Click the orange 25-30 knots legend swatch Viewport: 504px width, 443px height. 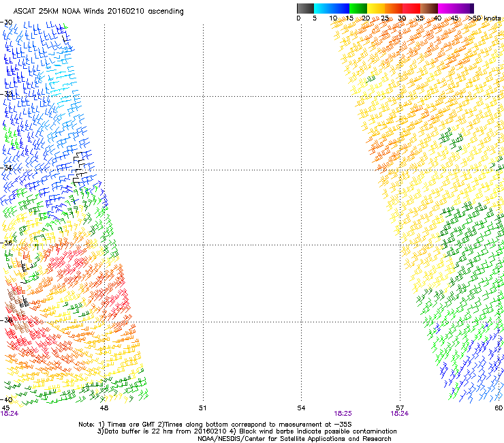pyautogui.click(x=394, y=8)
